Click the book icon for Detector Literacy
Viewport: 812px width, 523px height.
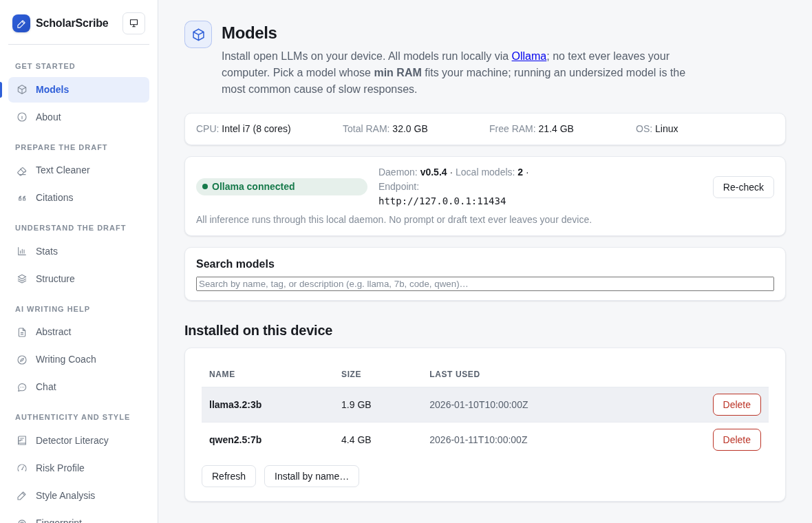click(22, 440)
